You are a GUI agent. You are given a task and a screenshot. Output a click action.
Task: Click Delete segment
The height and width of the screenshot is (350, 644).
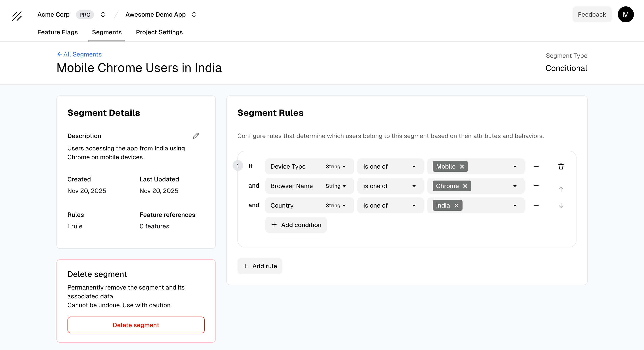click(x=136, y=325)
